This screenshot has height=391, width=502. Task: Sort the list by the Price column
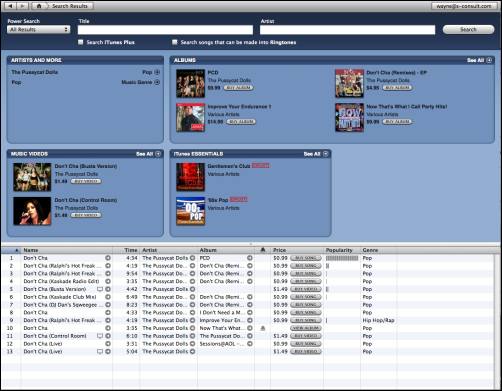(297, 250)
